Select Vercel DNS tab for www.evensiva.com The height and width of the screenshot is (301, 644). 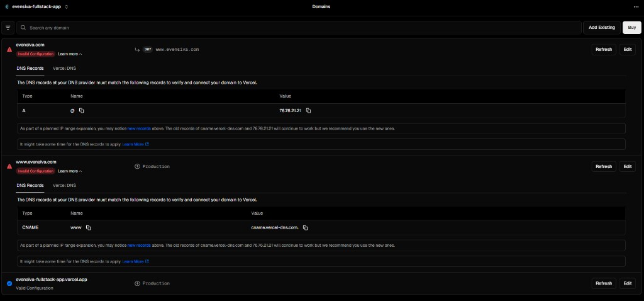point(65,186)
